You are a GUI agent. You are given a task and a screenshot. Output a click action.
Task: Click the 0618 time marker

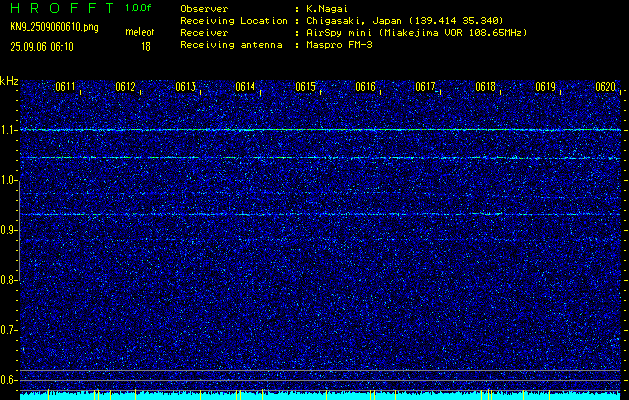pos(485,86)
